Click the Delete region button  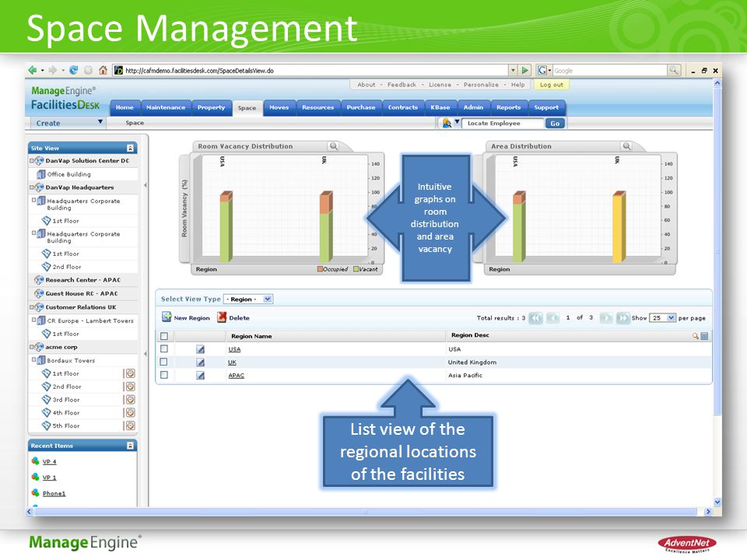click(233, 317)
